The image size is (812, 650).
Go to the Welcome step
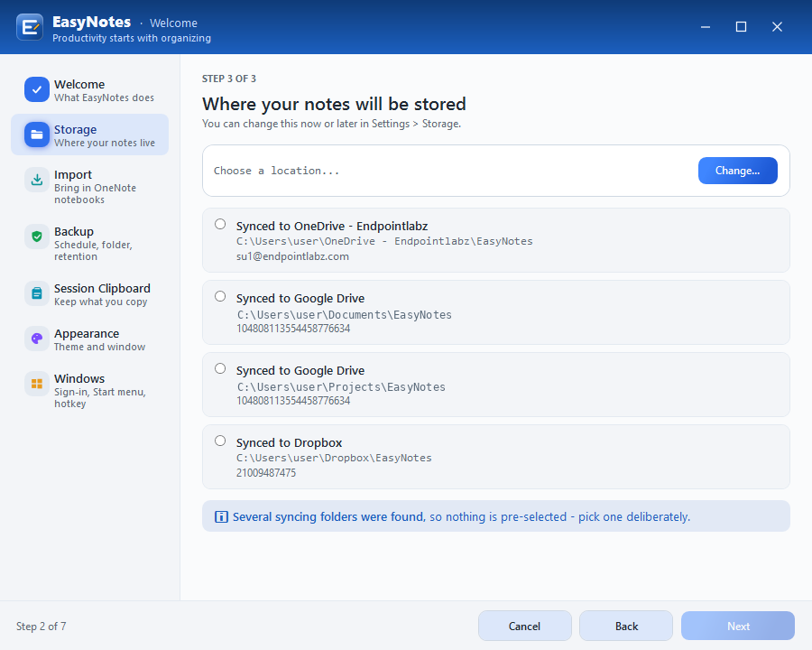[89, 89]
